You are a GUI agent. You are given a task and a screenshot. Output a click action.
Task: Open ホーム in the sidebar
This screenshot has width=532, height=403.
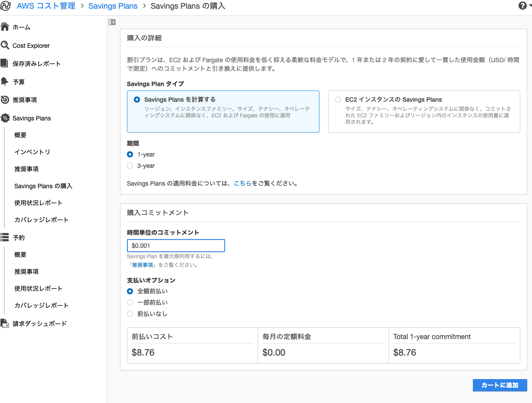point(22,27)
